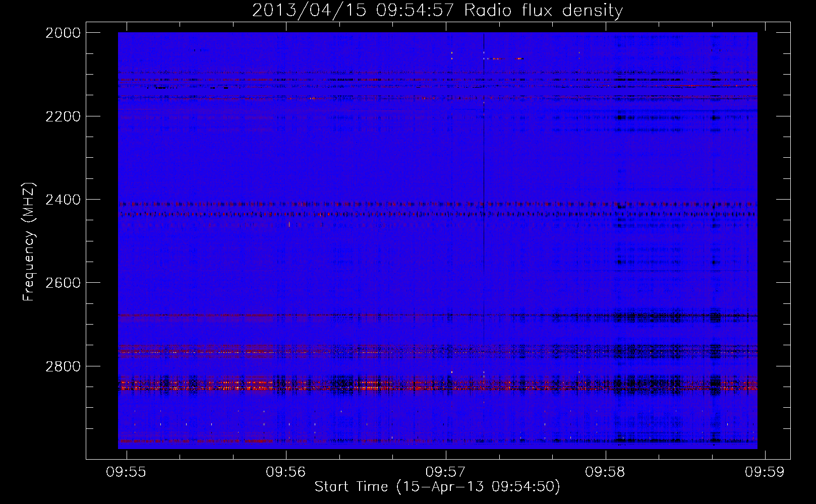Viewport: 816px width, 504px height.
Task: Click the 09:57 time tick label
Action: (x=445, y=472)
